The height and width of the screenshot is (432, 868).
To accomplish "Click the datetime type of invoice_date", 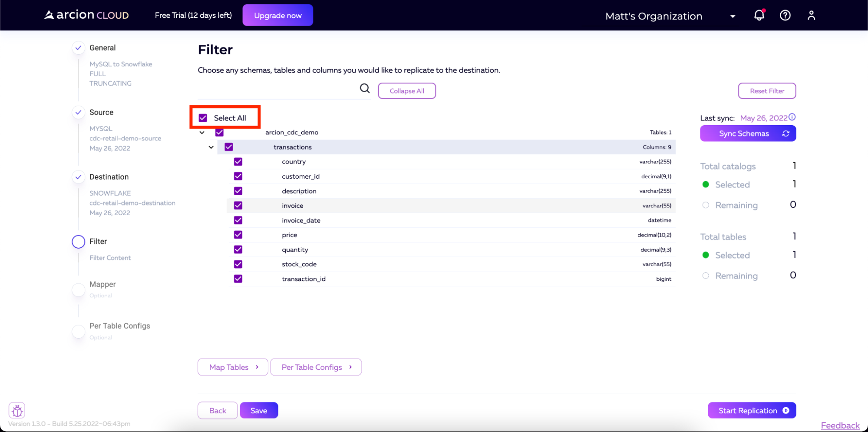I will click(x=660, y=220).
